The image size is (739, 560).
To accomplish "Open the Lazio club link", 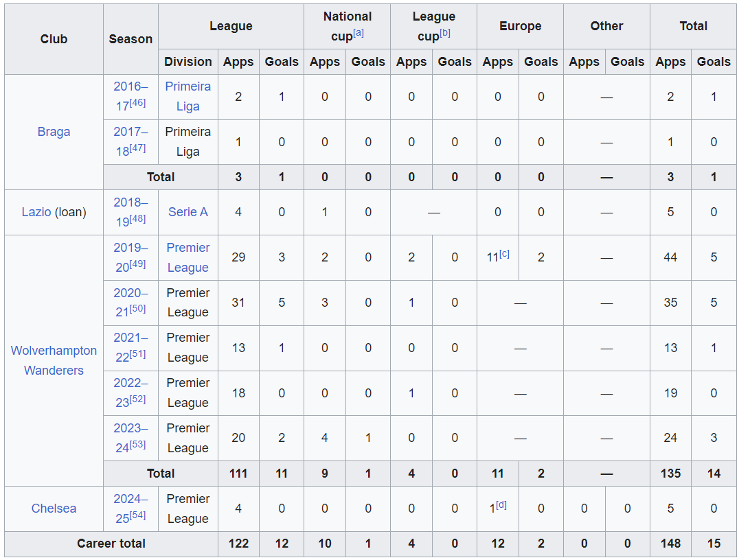I will [x=36, y=212].
